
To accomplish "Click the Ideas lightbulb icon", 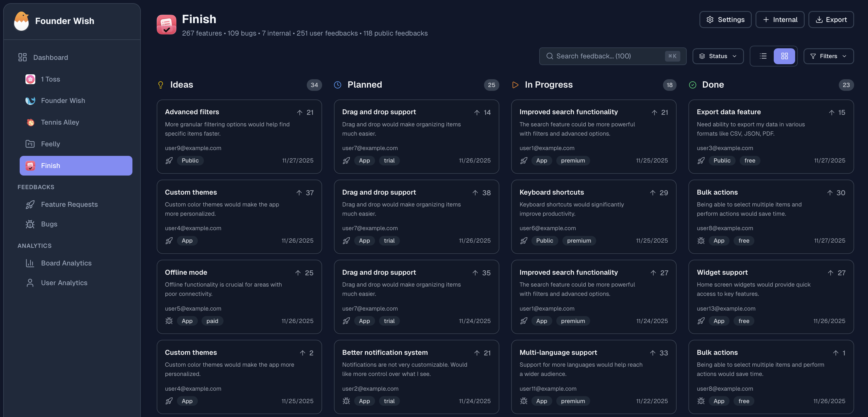I will click(x=161, y=85).
